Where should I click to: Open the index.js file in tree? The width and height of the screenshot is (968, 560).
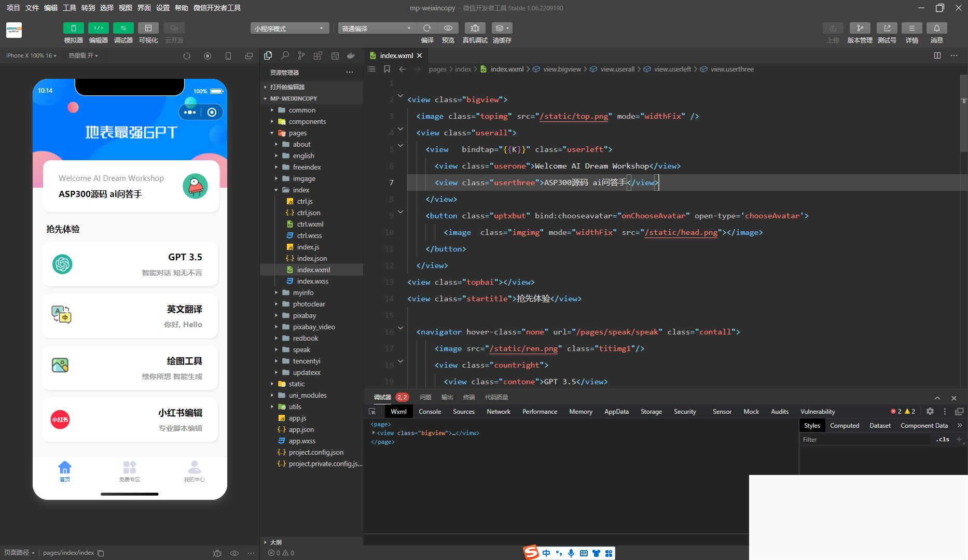click(308, 247)
